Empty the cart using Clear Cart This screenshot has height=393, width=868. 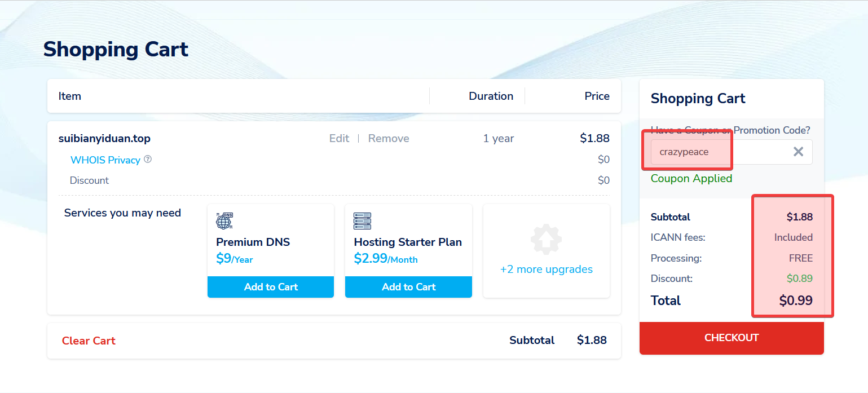(x=89, y=341)
